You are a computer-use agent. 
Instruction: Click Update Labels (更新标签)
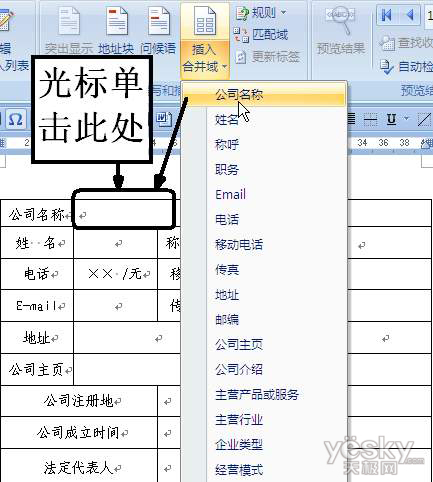coord(267,57)
